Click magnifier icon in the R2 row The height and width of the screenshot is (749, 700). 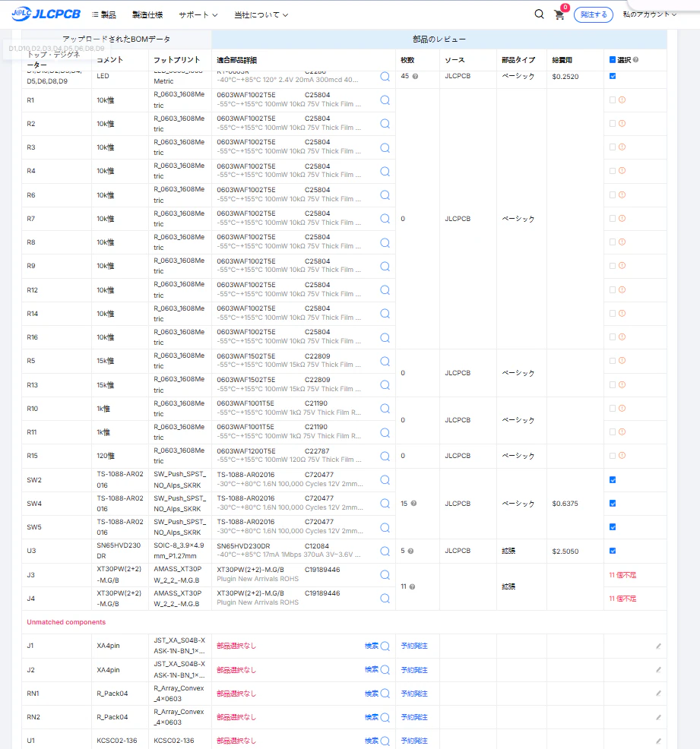click(x=385, y=123)
